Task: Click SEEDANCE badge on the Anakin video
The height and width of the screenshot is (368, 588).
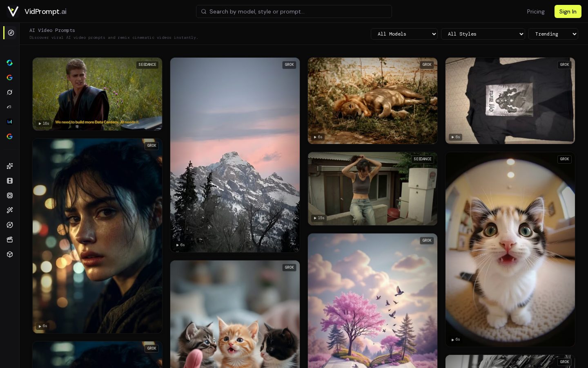Action: coord(147,65)
